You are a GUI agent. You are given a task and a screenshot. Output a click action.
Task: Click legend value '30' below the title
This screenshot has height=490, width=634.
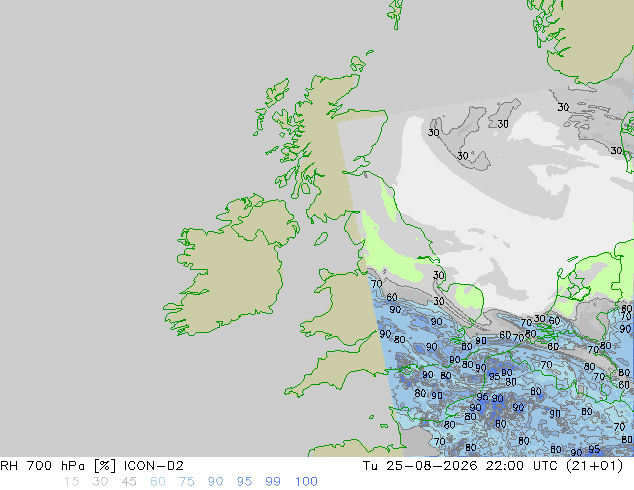pos(100,482)
